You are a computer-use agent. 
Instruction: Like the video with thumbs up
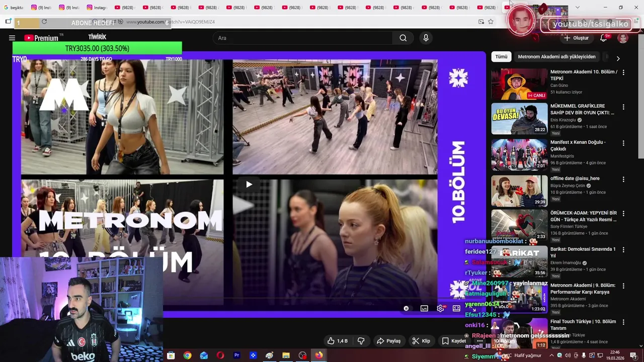337,341
